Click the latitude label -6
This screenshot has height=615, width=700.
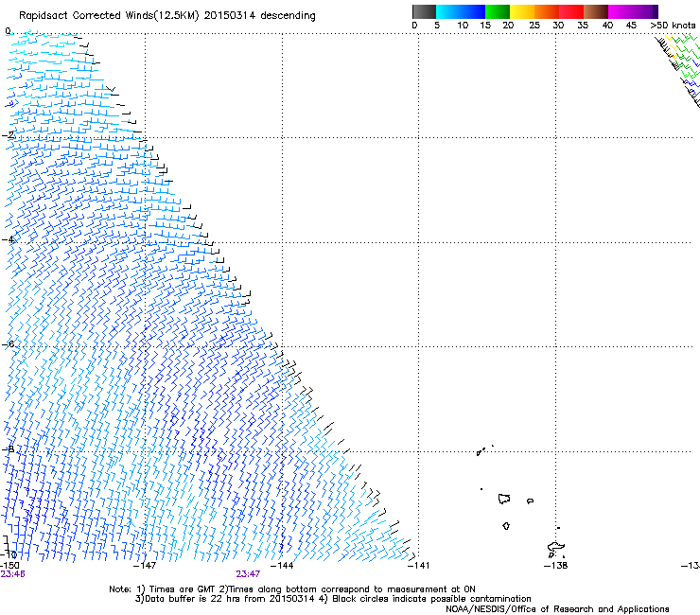click(8, 343)
